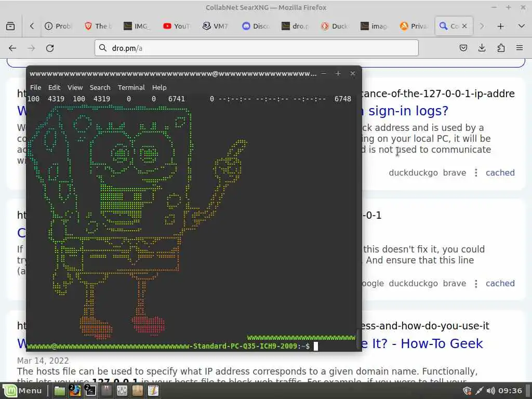Open the Extensions puzzle icon
This screenshot has height=399, width=532.
(x=501, y=48)
